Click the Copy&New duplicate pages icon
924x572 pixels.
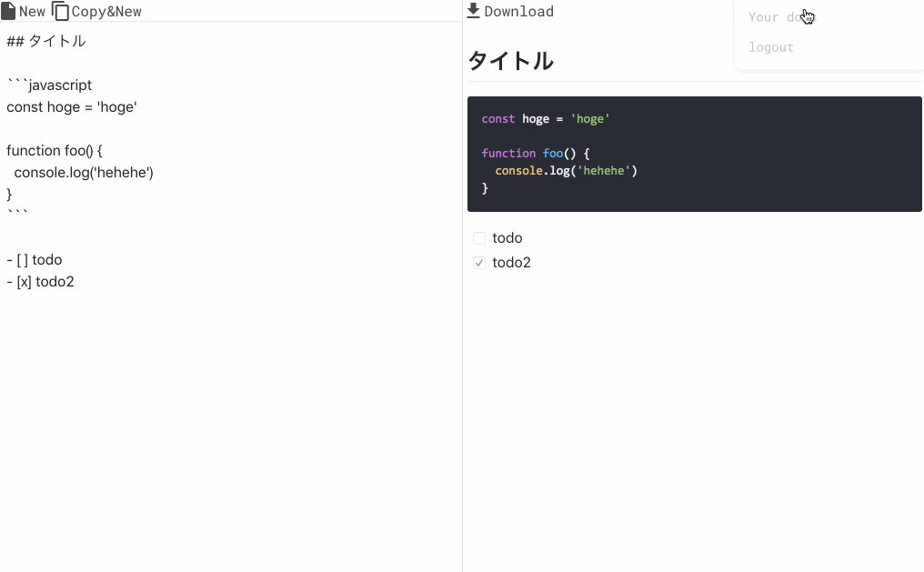pyautogui.click(x=61, y=11)
